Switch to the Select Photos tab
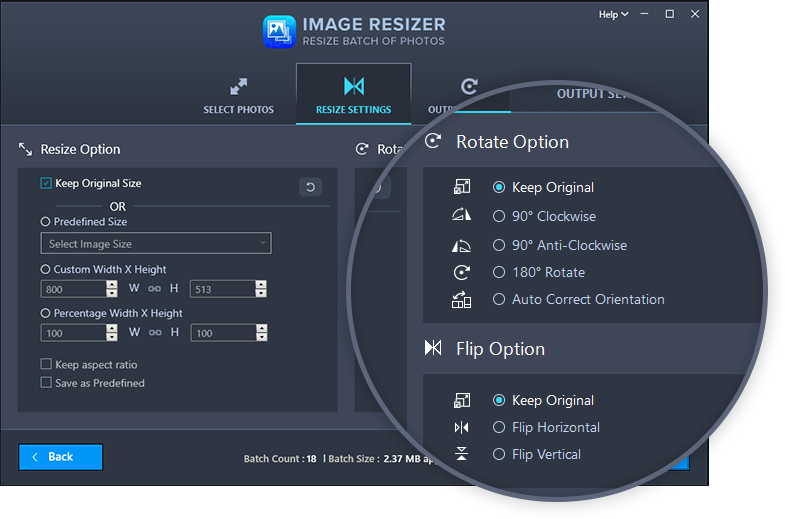Image resolution: width=785 pixels, height=519 pixels. coord(238,96)
